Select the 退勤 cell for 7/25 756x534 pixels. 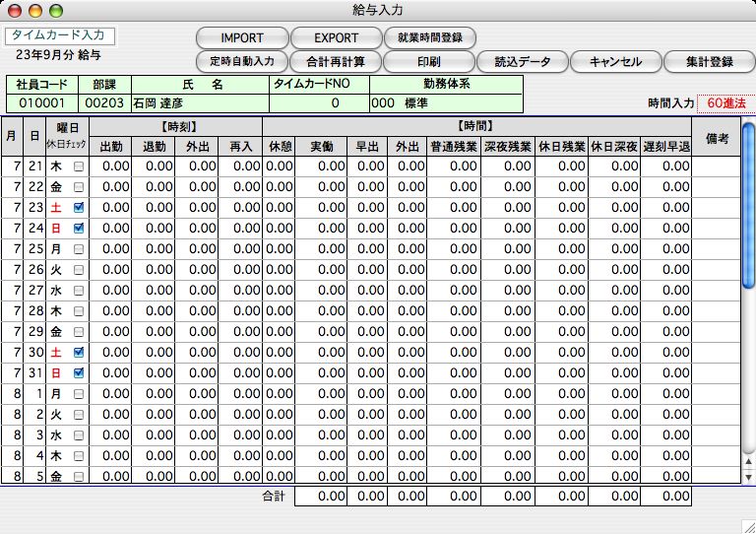point(158,249)
